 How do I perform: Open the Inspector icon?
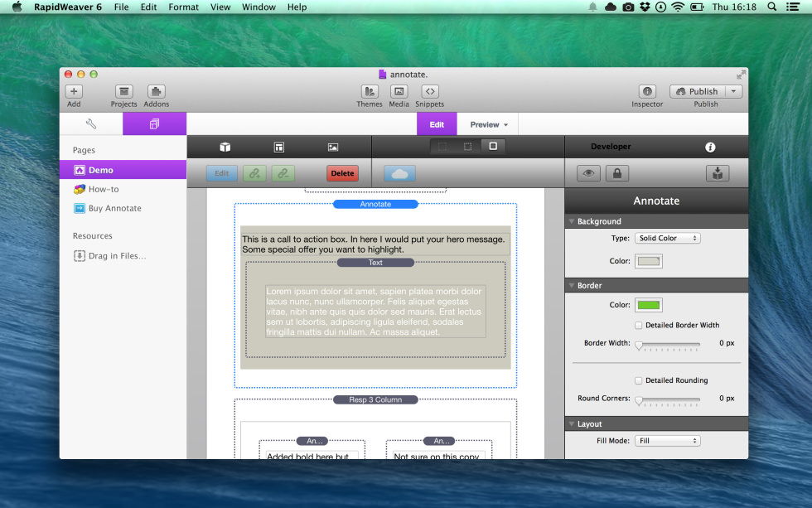647,92
